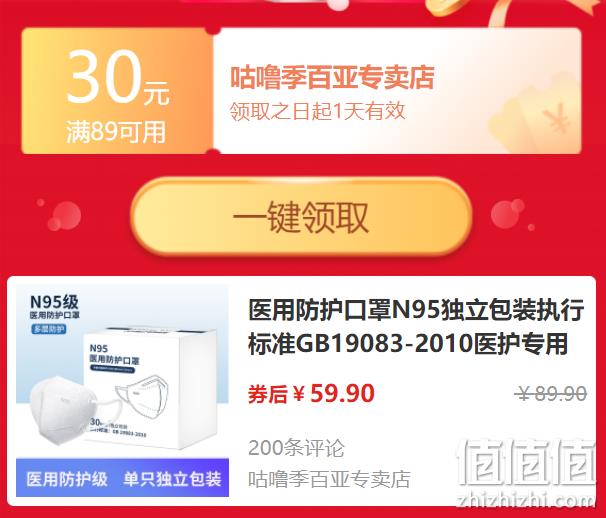Click the 多重防护 badge on product image

pos(49,329)
